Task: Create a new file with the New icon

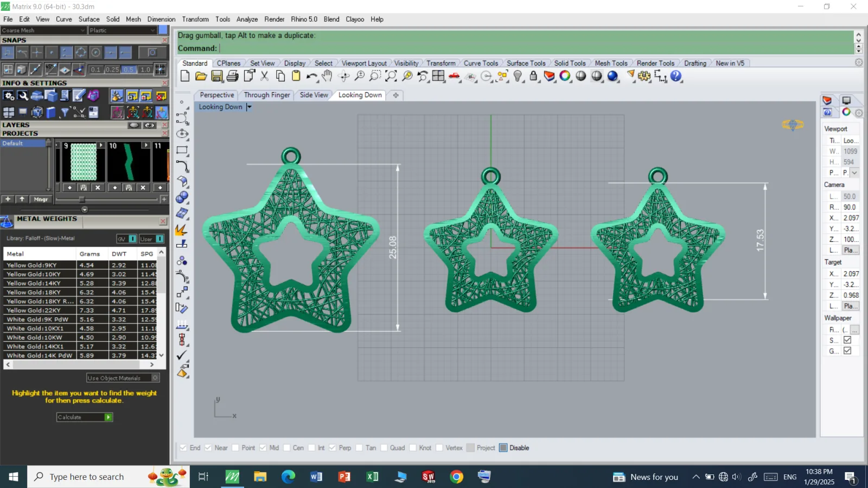Action: [185, 76]
